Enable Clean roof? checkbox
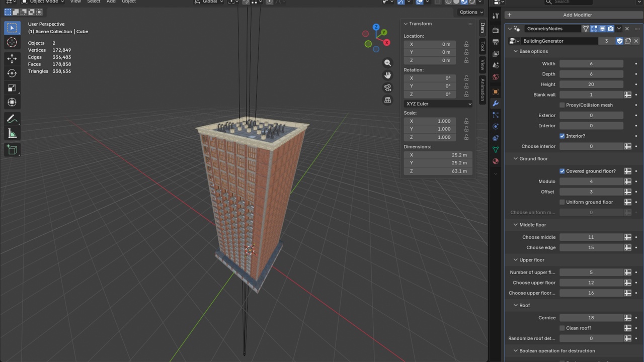The width and height of the screenshot is (644, 362). click(562, 328)
